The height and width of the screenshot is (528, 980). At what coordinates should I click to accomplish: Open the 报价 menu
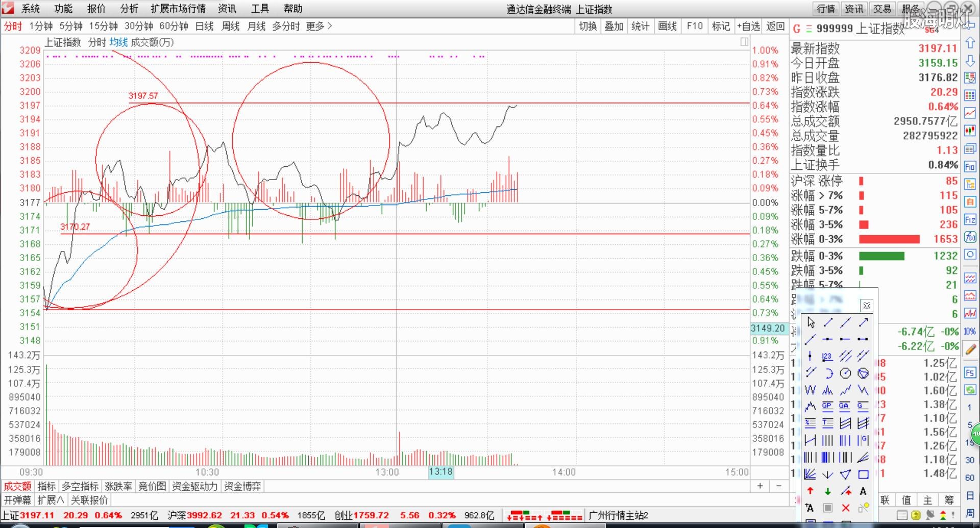click(x=96, y=9)
